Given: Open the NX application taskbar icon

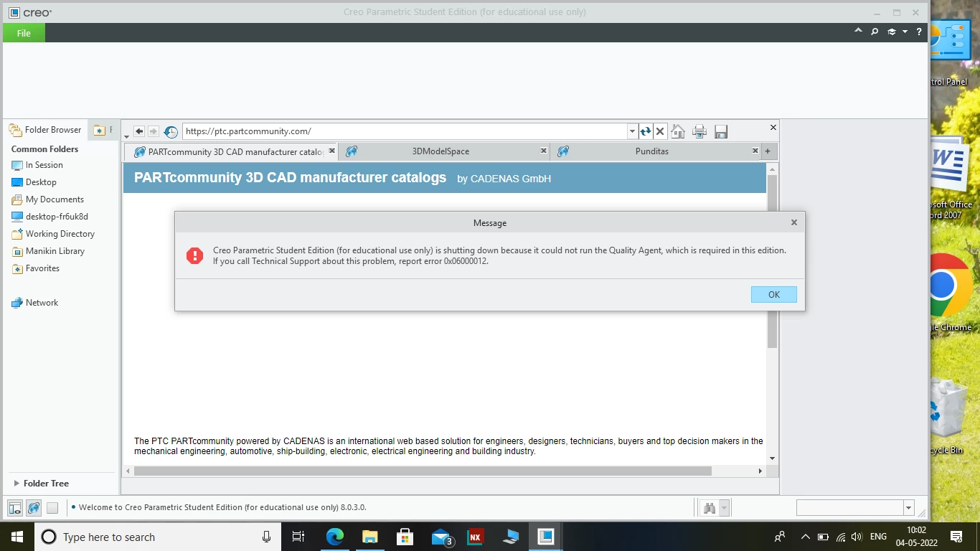Looking at the screenshot, I should pyautogui.click(x=475, y=537).
